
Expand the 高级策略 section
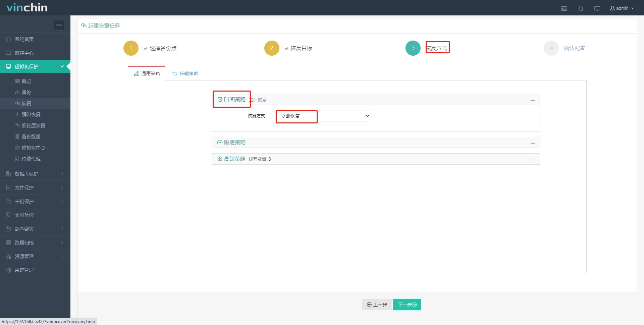[376, 159]
